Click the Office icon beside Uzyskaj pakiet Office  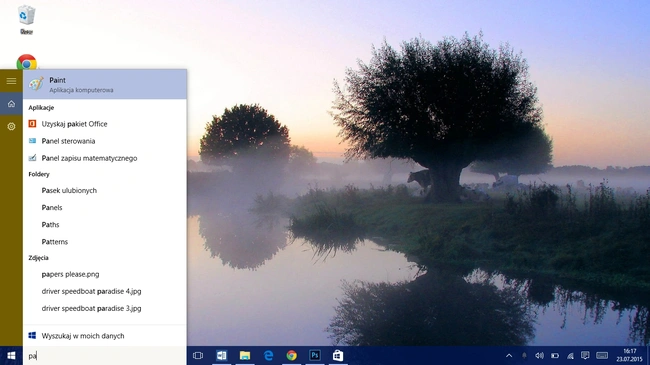32,124
